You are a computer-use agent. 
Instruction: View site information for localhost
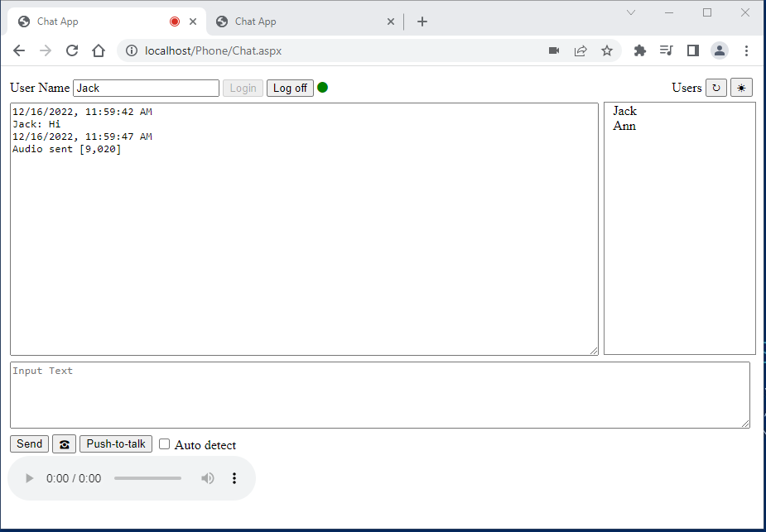click(x=132, y=50)
